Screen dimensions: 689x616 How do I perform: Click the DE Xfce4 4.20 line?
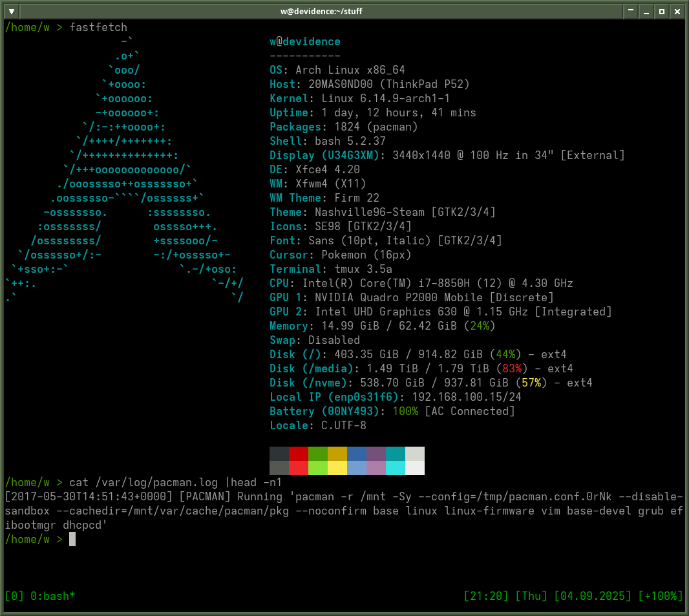click(x=315, y=169)
